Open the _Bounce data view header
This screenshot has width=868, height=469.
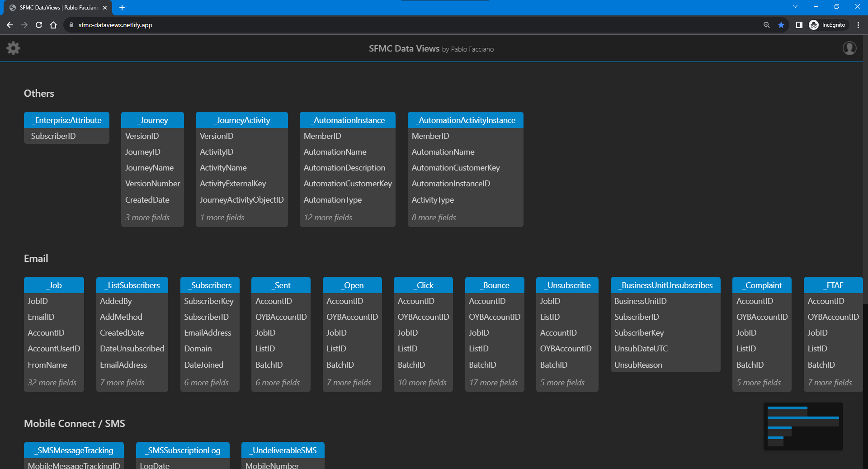coord(495,285)
